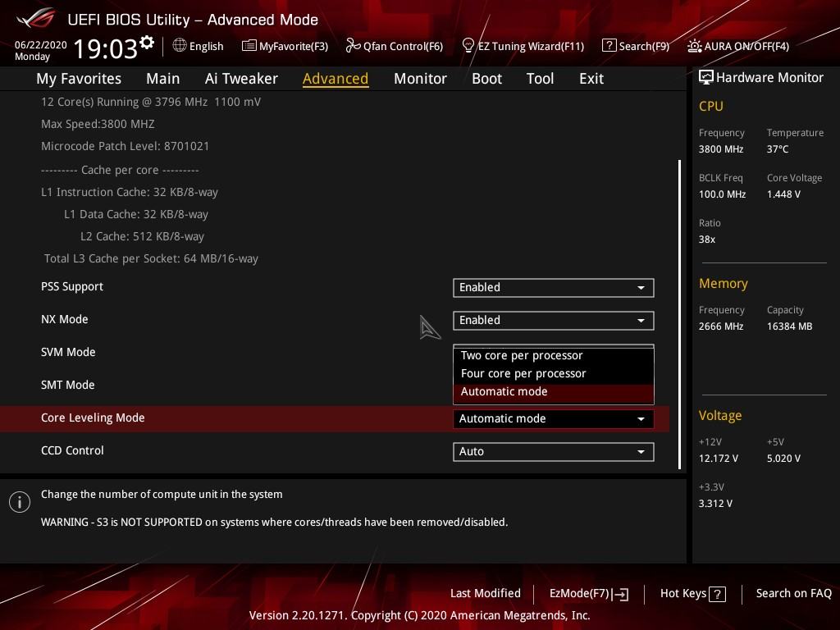
Task: Click CPU Temperature value 37°C
Action: [x=778, y=149]
